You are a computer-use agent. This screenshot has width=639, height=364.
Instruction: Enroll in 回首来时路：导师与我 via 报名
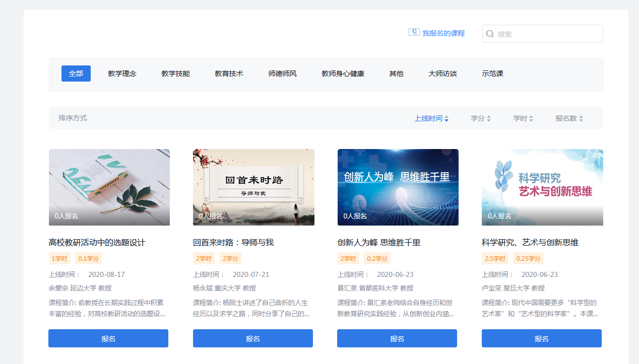click(x=253, y=338)
